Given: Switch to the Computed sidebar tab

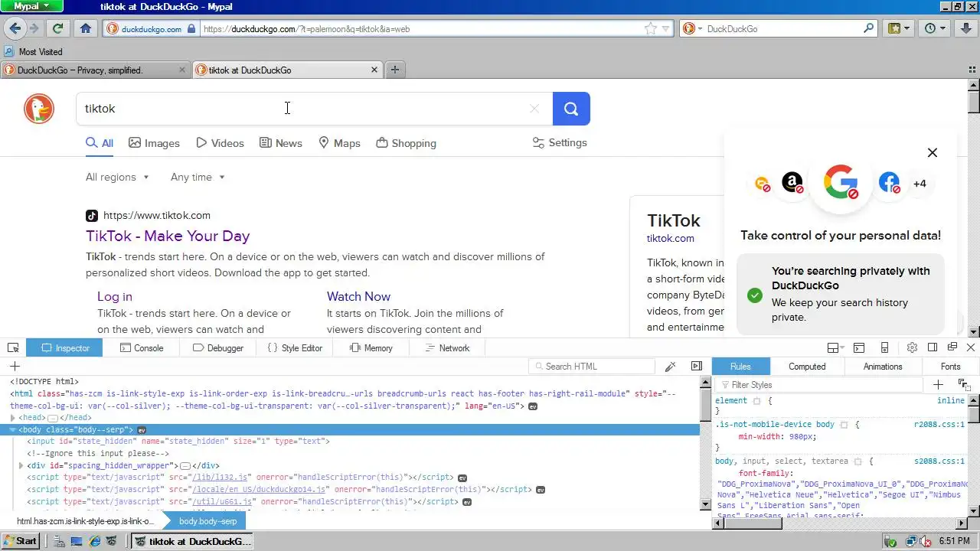Looking at the screenshot, I should (807, 367).
